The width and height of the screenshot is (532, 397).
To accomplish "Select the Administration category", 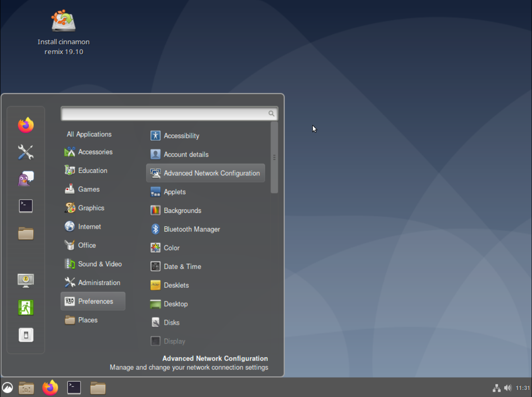I will pyautogui.click(x=93, y=283).
